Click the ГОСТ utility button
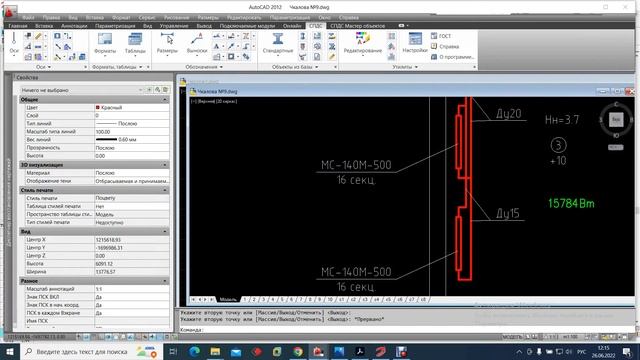 tap(441, 36)
